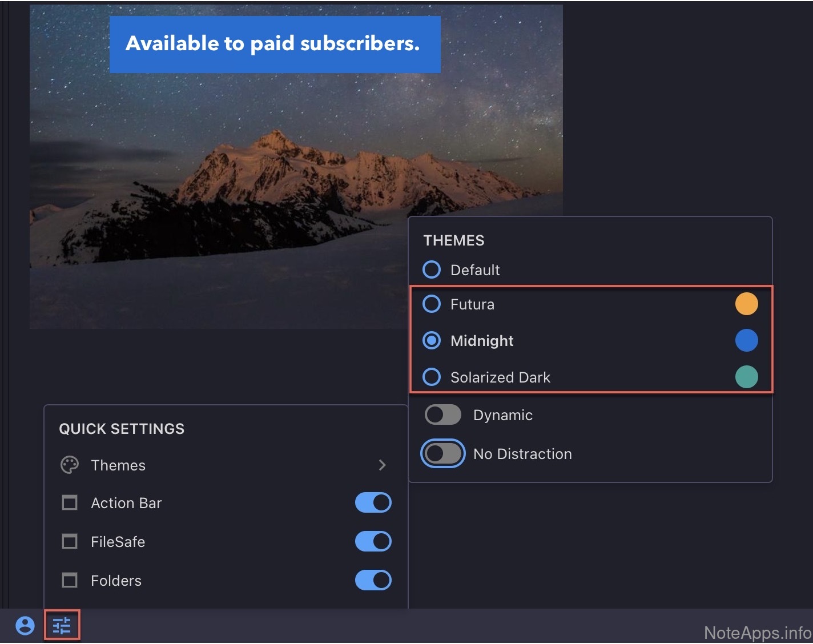This screenshot has height=644, width=813.
Task: Click the Folders square icon
Action: 70,581
